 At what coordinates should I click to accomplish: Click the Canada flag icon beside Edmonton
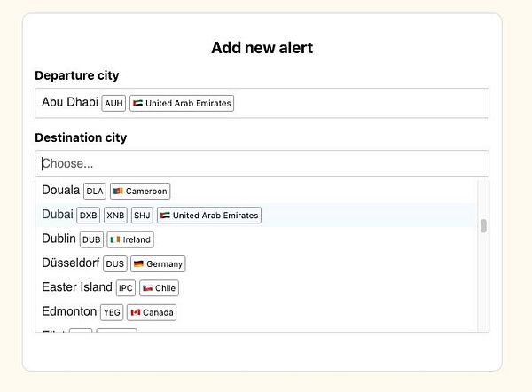pos(136,312)
